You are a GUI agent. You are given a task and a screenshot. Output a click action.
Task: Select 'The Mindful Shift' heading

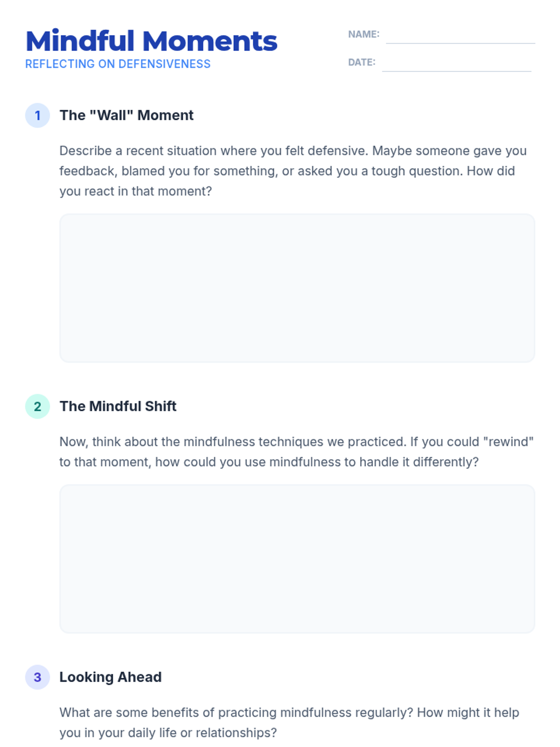point(118,406)
